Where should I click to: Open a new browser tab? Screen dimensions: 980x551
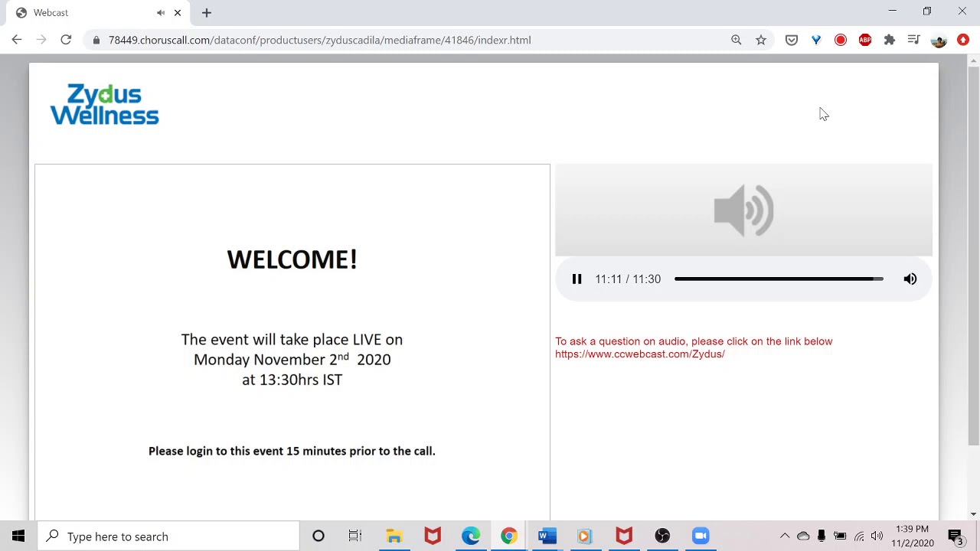point(207,13)
